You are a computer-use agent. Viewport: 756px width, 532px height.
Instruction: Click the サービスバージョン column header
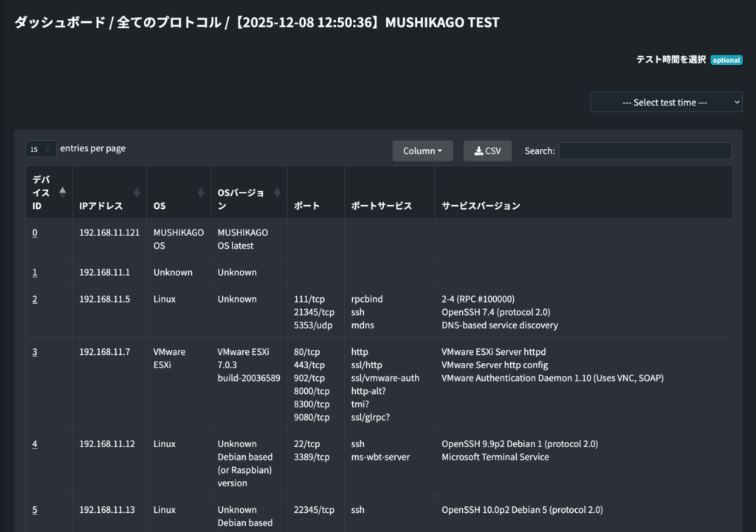481,206
